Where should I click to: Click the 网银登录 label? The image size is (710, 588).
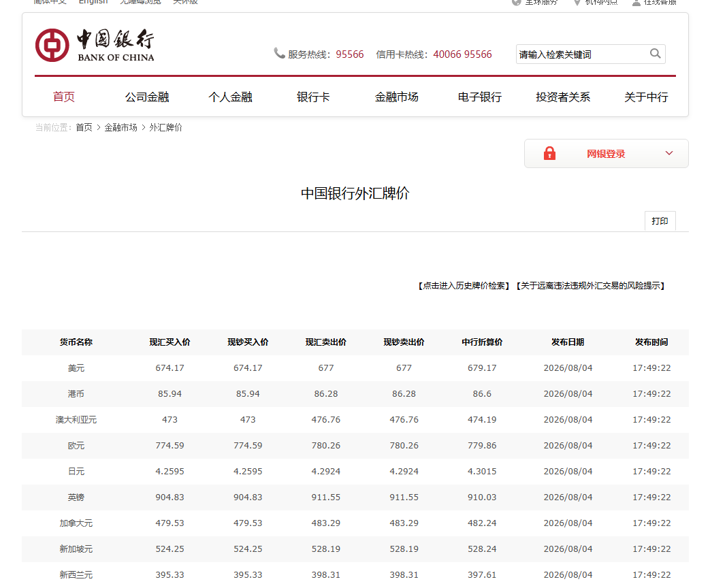[x=606, y=154]
